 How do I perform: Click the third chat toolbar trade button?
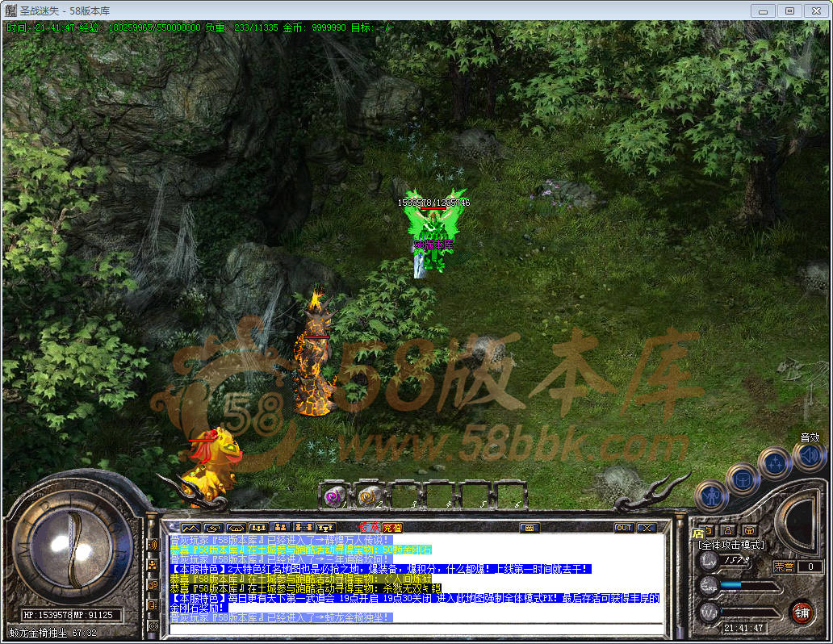point(236,528)
